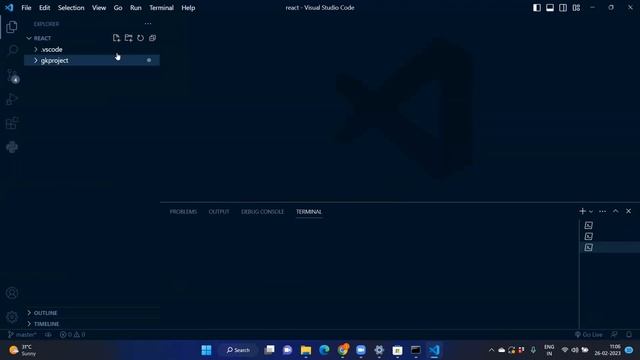Click Go Live in status bar
640x360 pixels.
[589, 335]
